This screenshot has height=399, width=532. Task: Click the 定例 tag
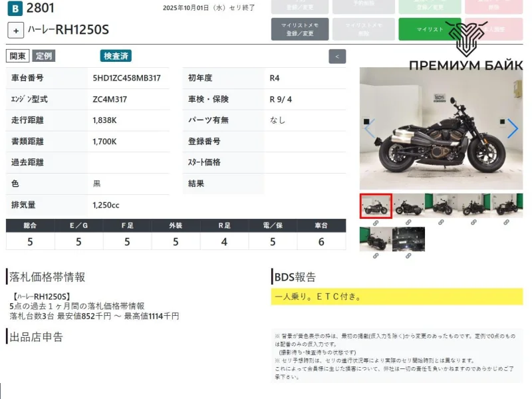(x=44, y=56)
